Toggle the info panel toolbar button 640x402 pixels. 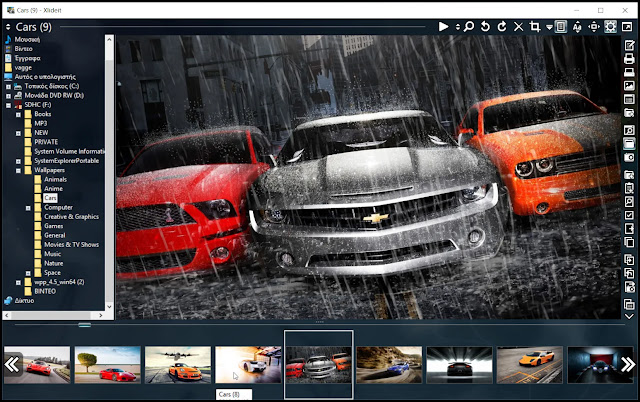[x=561, y=27]
